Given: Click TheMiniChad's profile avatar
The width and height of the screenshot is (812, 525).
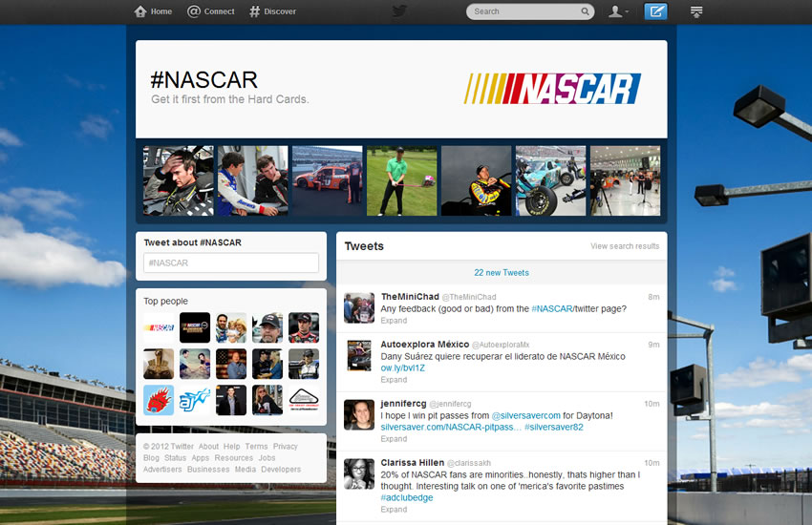Looking at the screenshot, I should 358,308.
